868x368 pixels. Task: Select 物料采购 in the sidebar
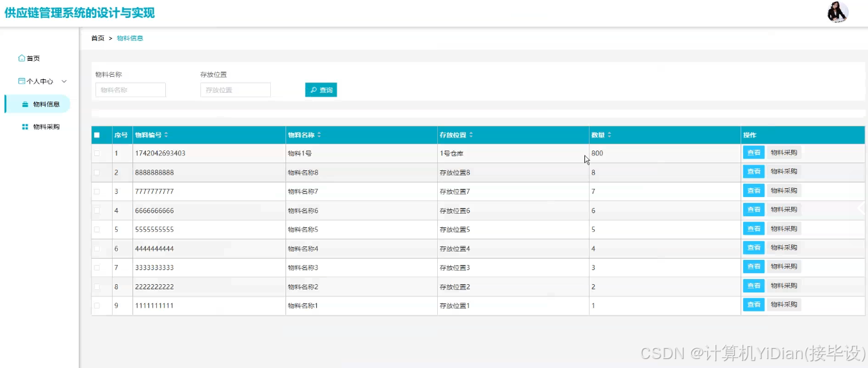[x=46, y=127]
